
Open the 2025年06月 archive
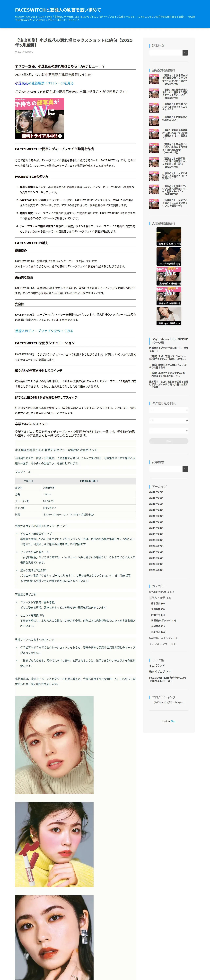(156, 498)
